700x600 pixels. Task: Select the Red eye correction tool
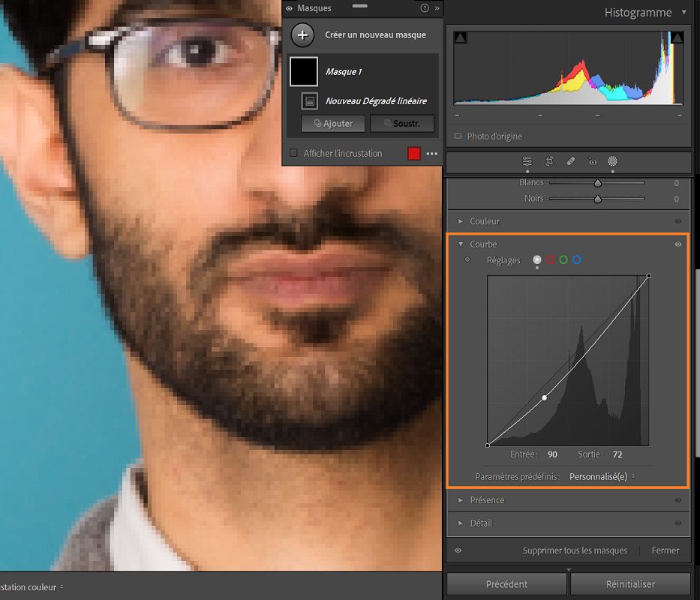pyautogui.click(x=593, y=161)
